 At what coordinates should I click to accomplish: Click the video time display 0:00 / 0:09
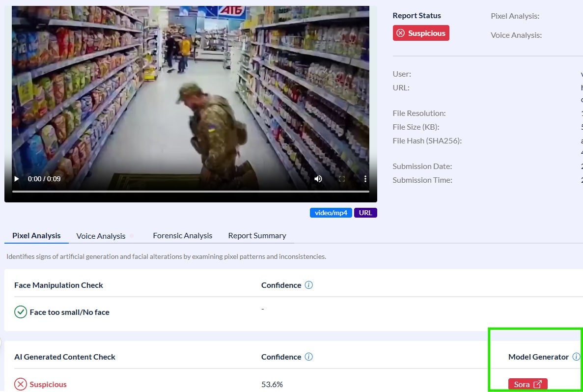pyautogui.click(x=44, y=179)
